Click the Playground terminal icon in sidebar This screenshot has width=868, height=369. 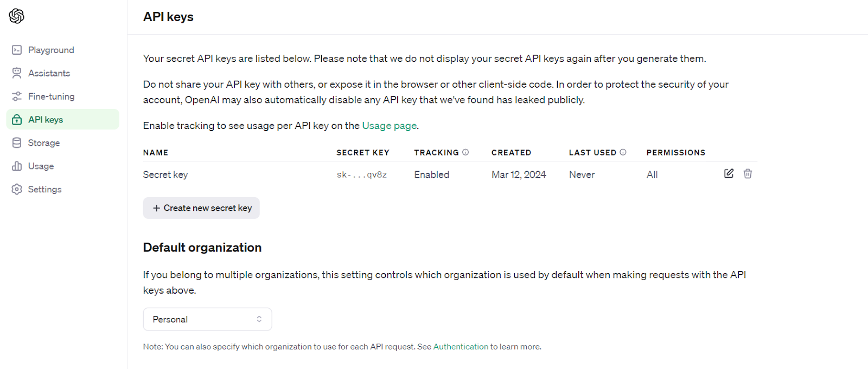tap(17, 50)
